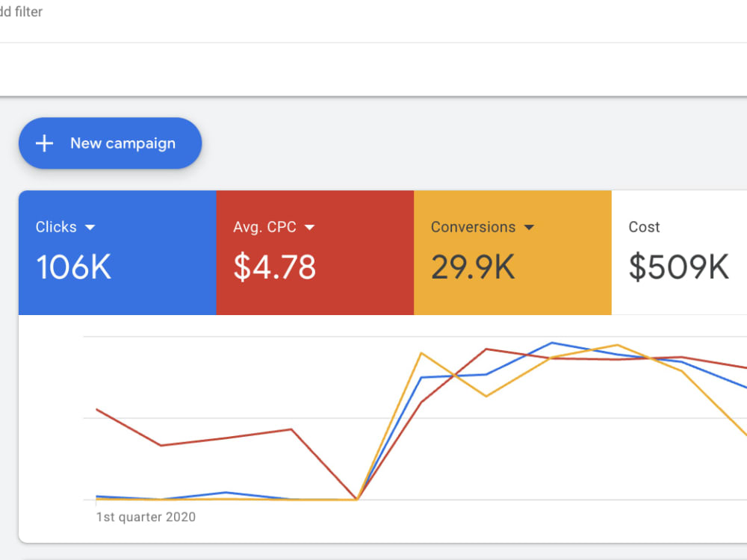The width and height of the screenshot is (747, 560).
Task: Select the red Avg. CPC scorecard label
Action: 265,227
